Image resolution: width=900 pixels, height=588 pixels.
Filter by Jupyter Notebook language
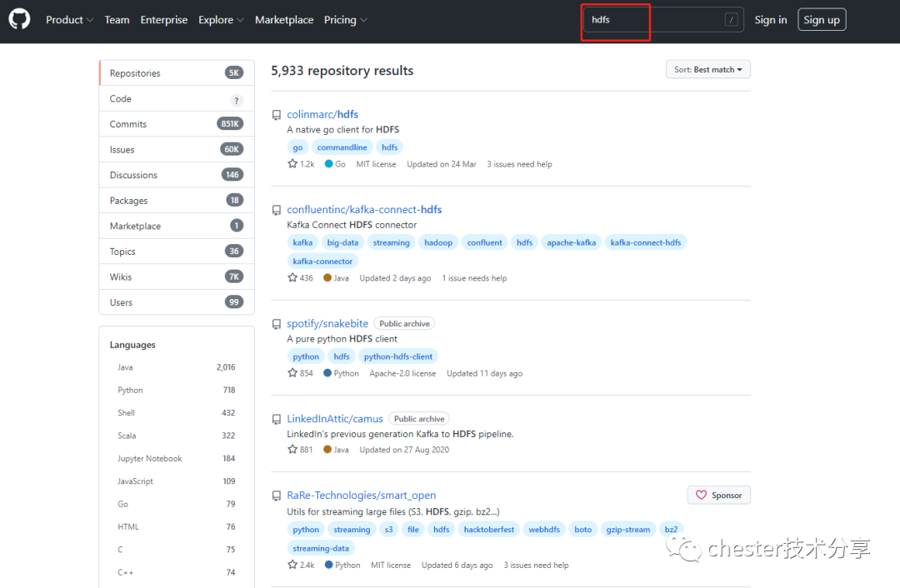[177, 458]
